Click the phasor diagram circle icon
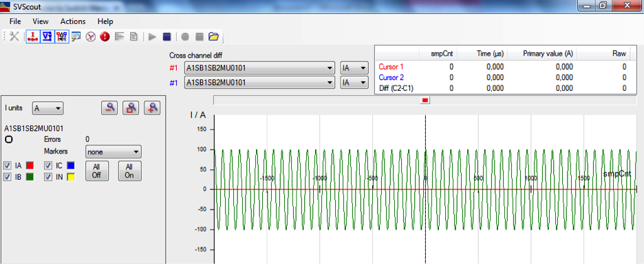644x264 pixels. click(x=90, y=37)
